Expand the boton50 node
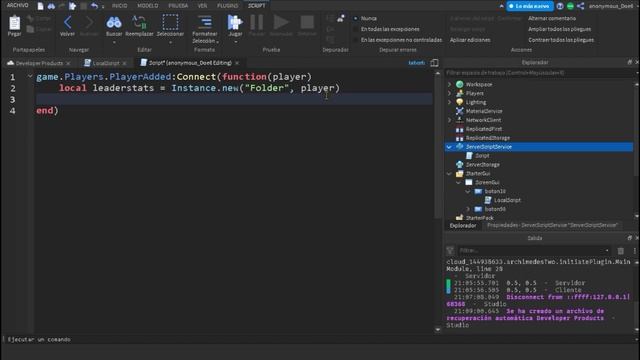This screenshot has width=640, height=360. click(x=468, y=209)
